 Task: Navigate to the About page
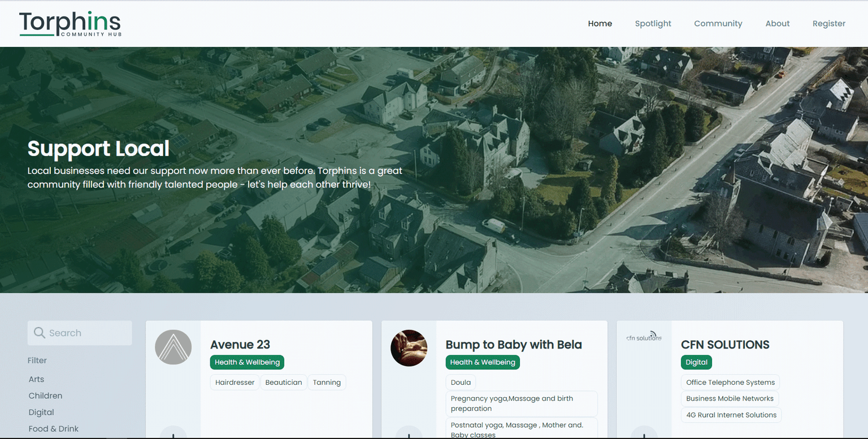pyautogui.click(x=777, y=24)
